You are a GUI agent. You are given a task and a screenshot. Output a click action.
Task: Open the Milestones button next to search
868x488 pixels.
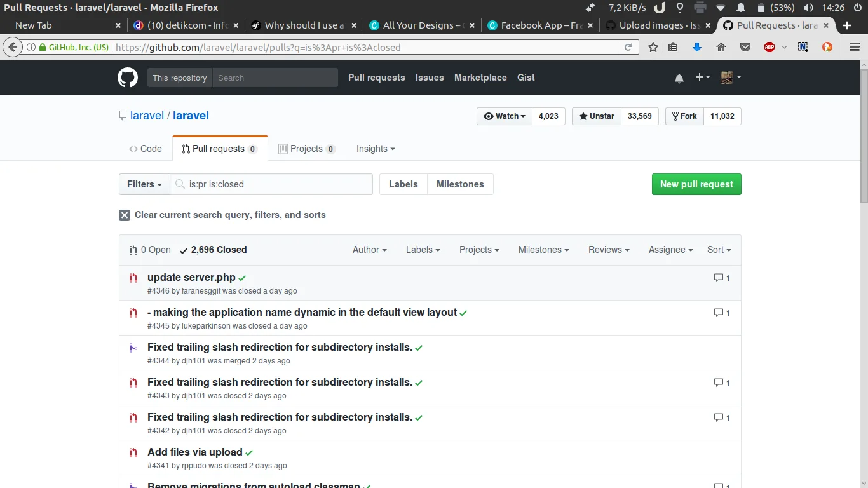coord(460,184)
